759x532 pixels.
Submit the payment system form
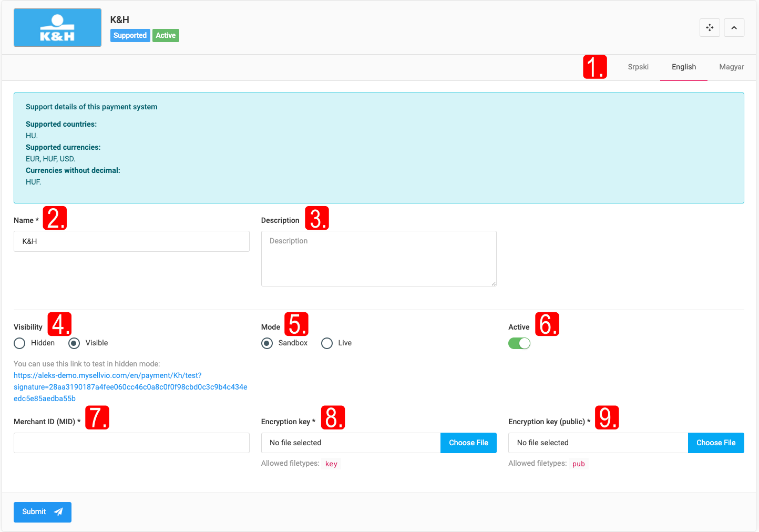(42, 512)
